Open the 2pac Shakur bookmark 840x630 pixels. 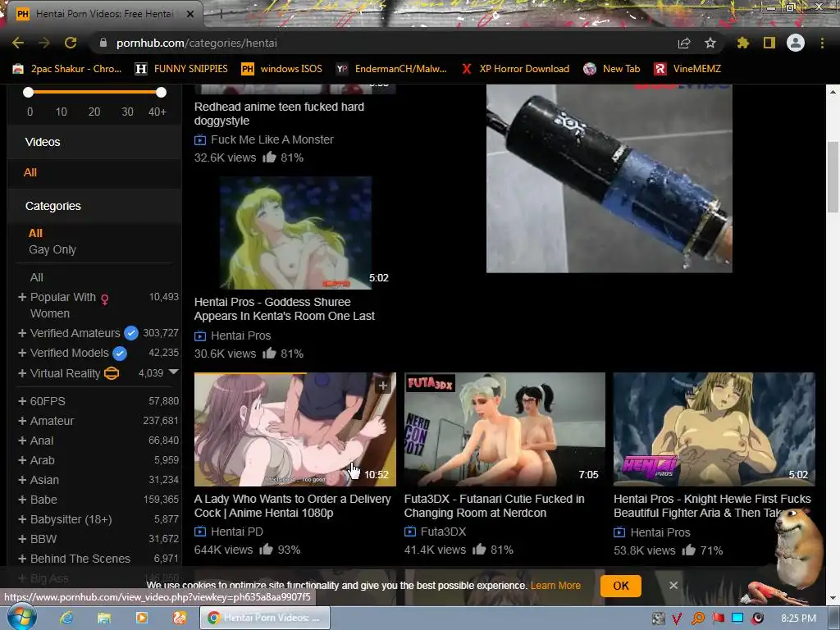[67, 69]
